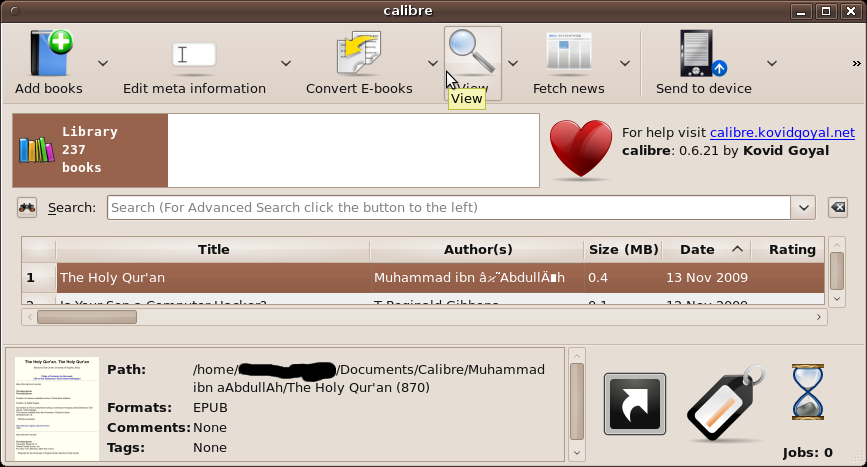Screen dimensions: 867x467
Task: Expand the Send to device dropdown arrow
Action: (x=772, y=64)
